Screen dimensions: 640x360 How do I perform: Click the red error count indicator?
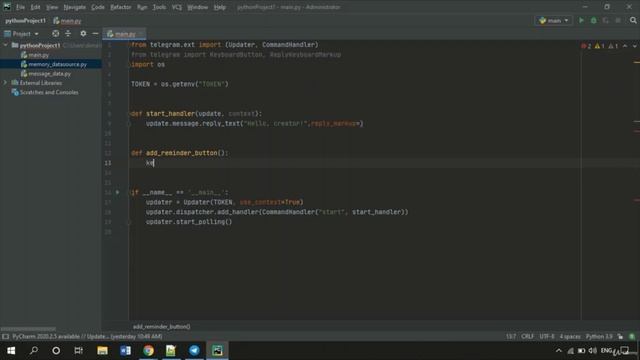pos(586,46)
